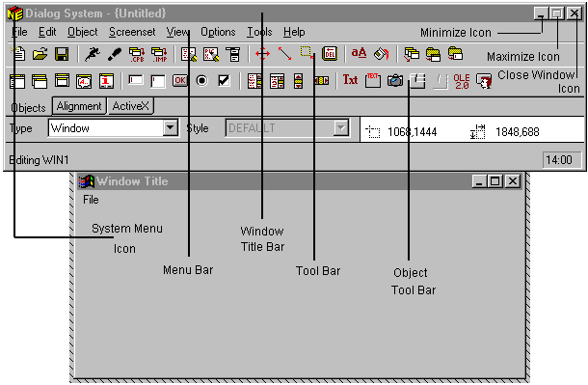The height and width of the screenshot is (385, 588).
Task: Select the vertical scroll bar object icon
Action: (x=299, y=81)
